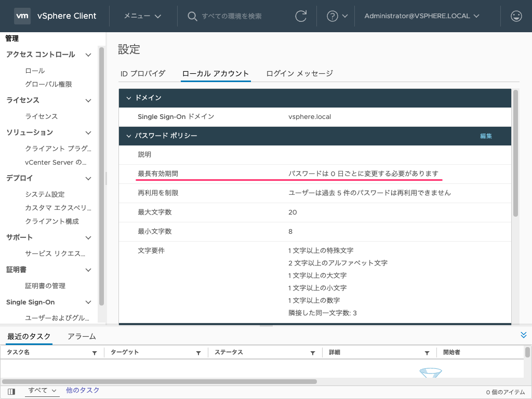Click the 開始者 column header
Image resolution: width=532 pixels, height=399 pixels.
pyautogui.click(x=451, y=353)
